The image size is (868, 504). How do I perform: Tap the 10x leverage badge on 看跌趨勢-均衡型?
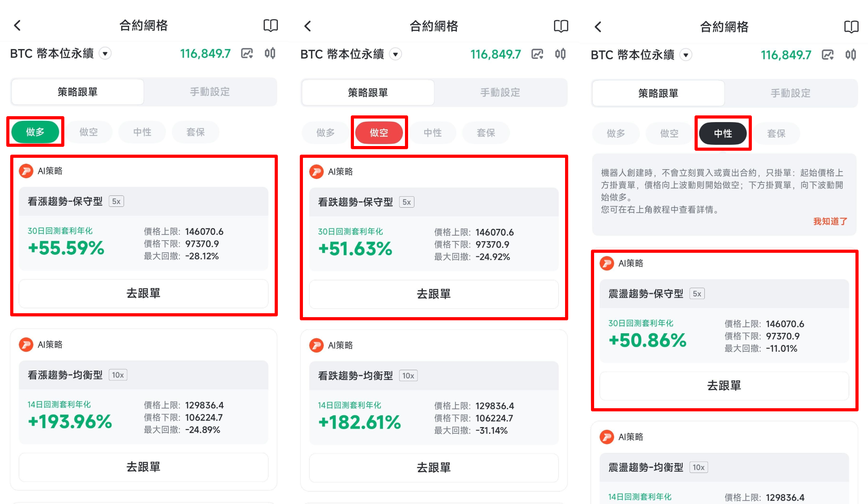[x=408, y=375]
